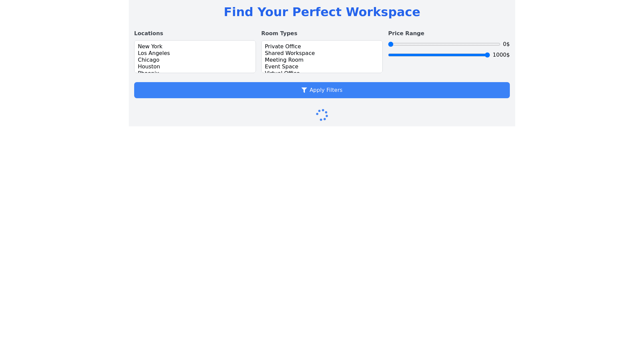The width and height of the screenshot is (644, 362).
Task: Click the Price Range label
Action: pos(406,34)
